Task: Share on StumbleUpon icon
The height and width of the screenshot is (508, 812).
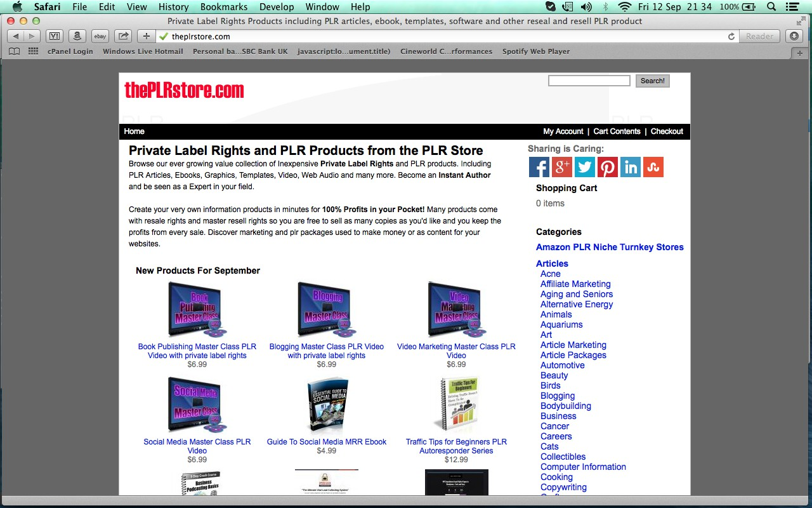Action: (653, 167)
